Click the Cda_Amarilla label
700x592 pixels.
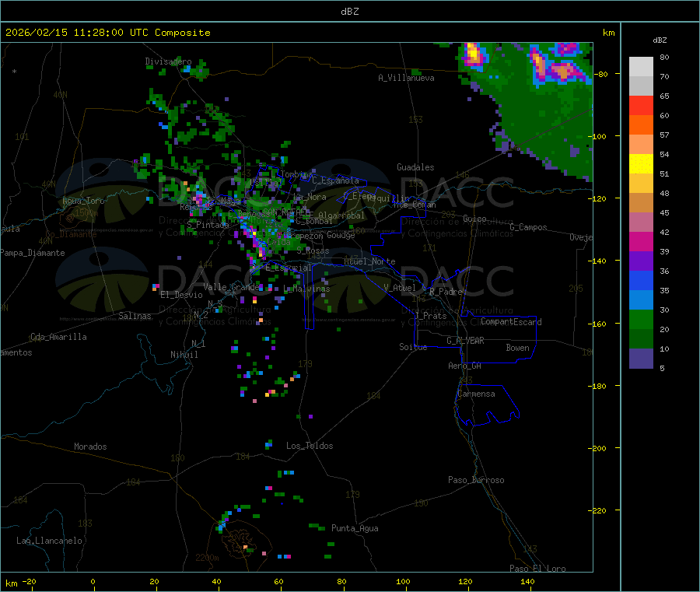tap(59, 337)
